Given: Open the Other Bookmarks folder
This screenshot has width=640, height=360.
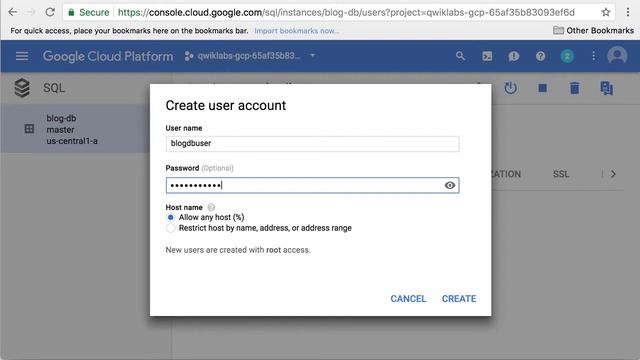Looking at the screenshot, I should pyautogui.click(x=593, y=31).
